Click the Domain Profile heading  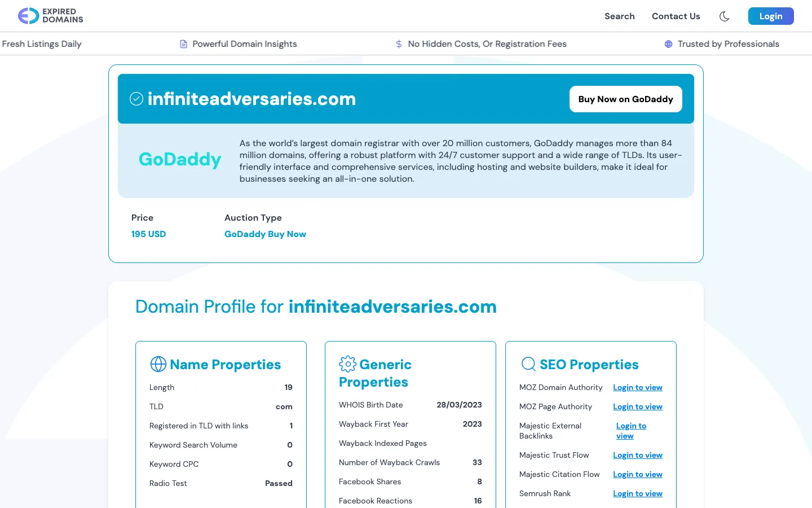pos(316,306)
